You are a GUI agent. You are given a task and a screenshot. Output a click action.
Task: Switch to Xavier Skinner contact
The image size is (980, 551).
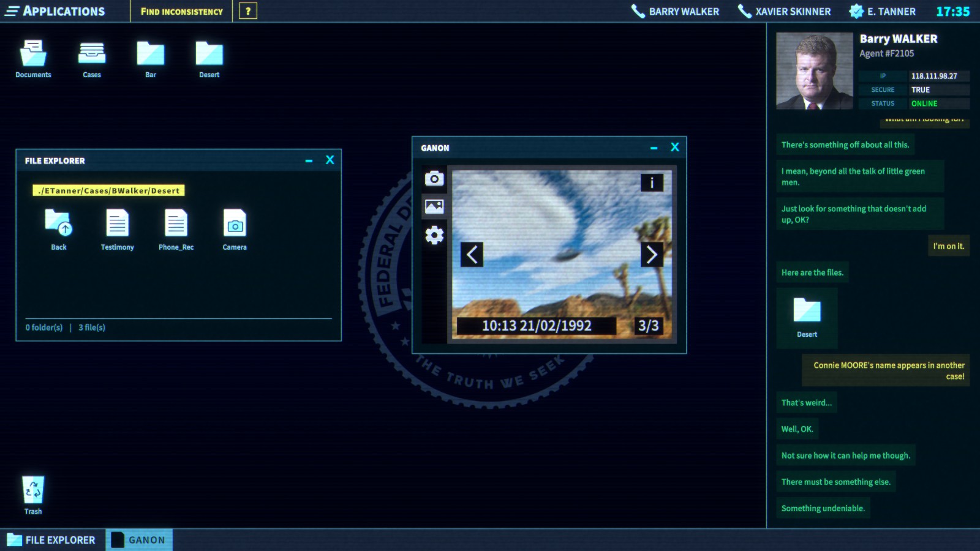pyautogui.click(x=785, y=11)
